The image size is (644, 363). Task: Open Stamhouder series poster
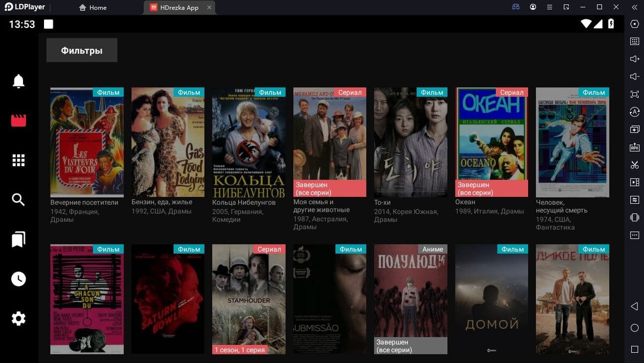tap(249, 299)
